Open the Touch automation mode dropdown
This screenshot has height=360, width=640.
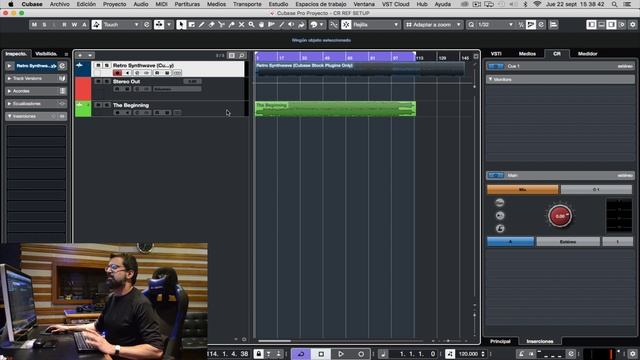[x=121, y=24]
